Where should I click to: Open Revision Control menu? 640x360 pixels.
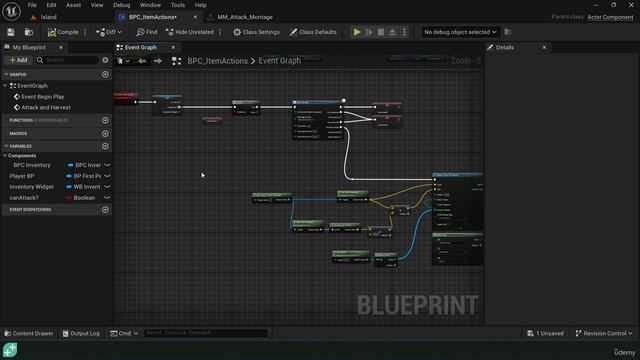tap(604, 333)
